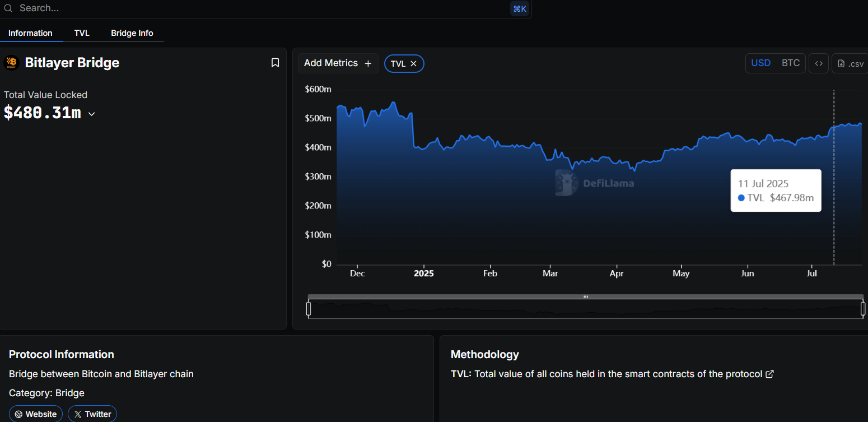868x422 pixels.
Task: Click the 2025 x-axis label
Action: pyautogui.click(x=423, y=273)
